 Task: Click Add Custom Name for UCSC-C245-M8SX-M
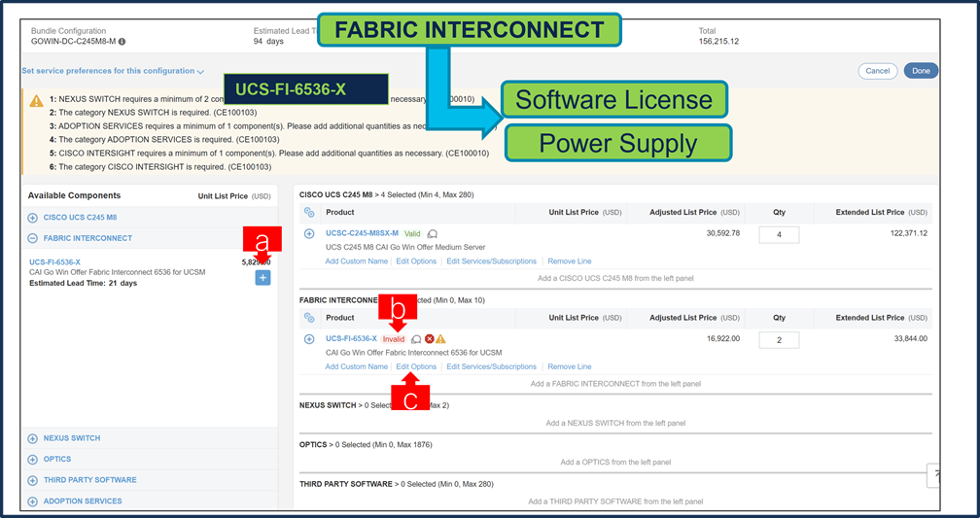(x=356, y=261)
